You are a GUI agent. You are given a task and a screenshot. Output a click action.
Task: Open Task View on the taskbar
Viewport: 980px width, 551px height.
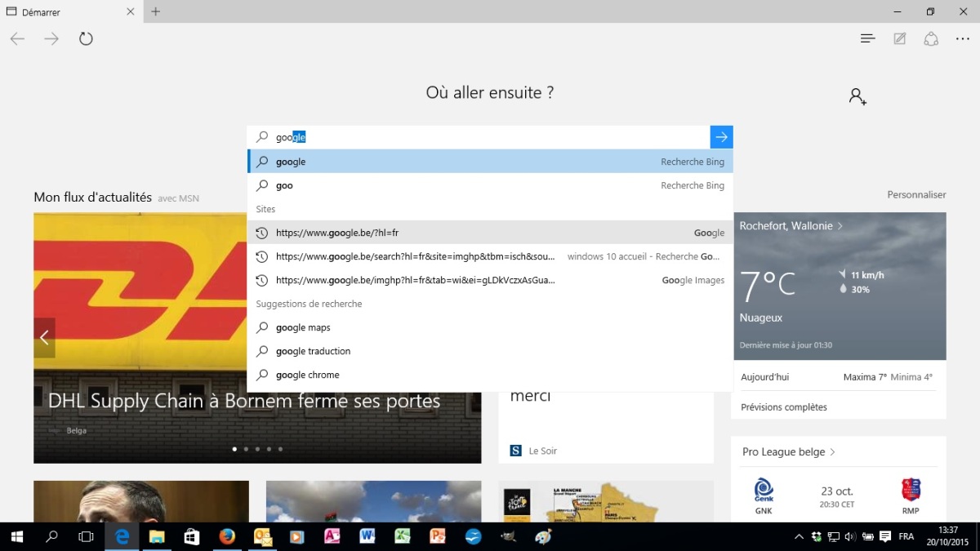(86, 536)
